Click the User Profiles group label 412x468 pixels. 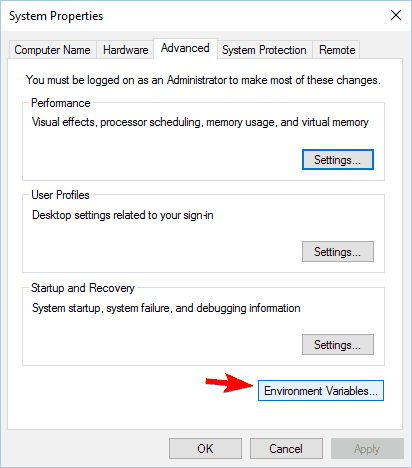[60, 195]
